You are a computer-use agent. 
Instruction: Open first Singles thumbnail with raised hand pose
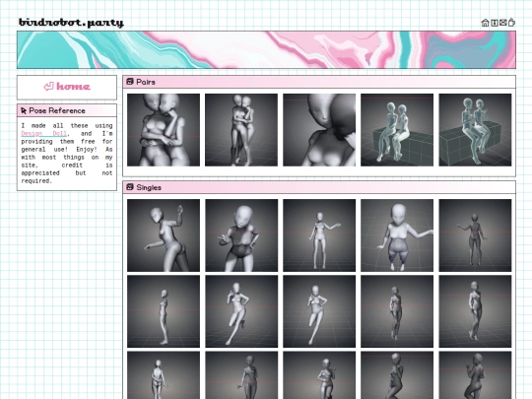tap(164, 235)
